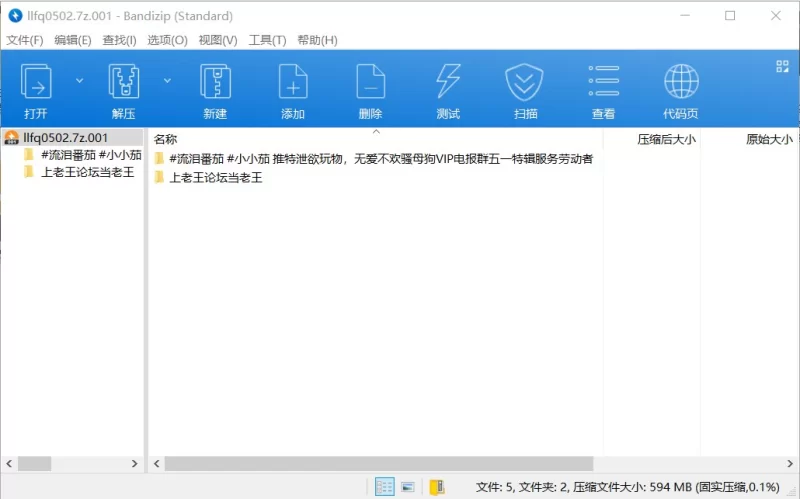This screenshot has width=800, height=499.
Task: Click the Code page (代码页) globe icon
Action: [681, 81]
